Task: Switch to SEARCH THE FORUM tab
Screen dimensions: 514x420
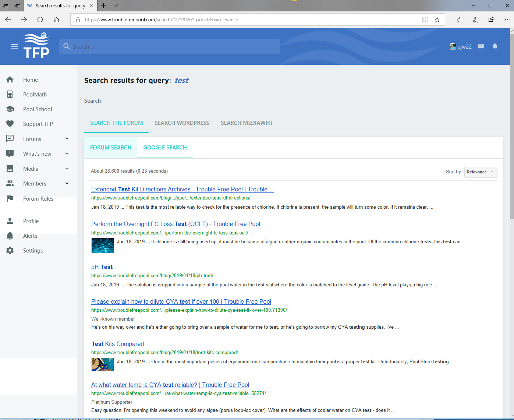Action: click(117, 123)
